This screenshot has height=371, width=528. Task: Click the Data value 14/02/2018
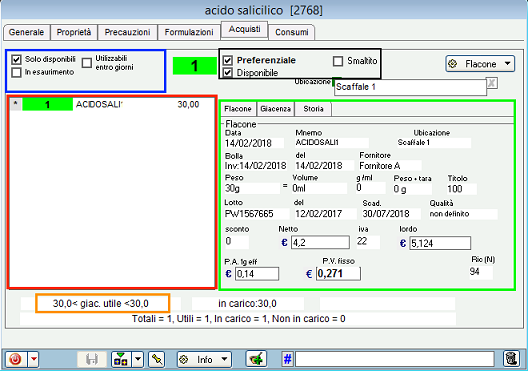[254, 143]
